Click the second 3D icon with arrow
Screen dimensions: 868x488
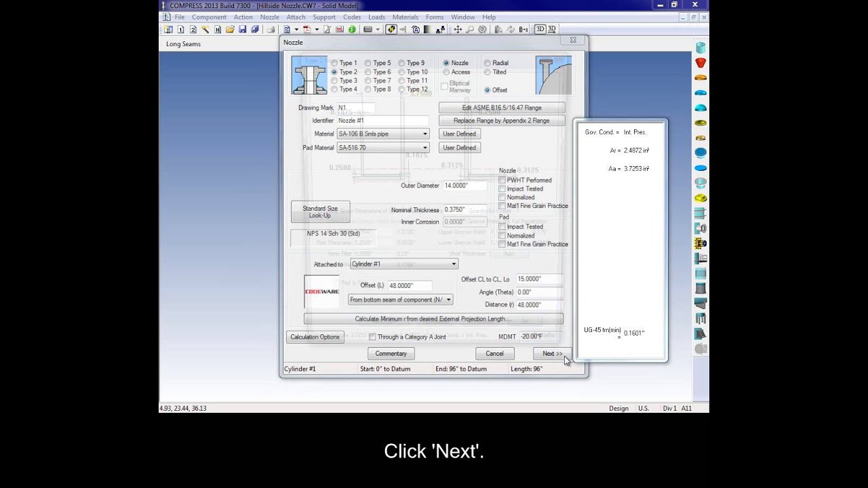[552, 29]
